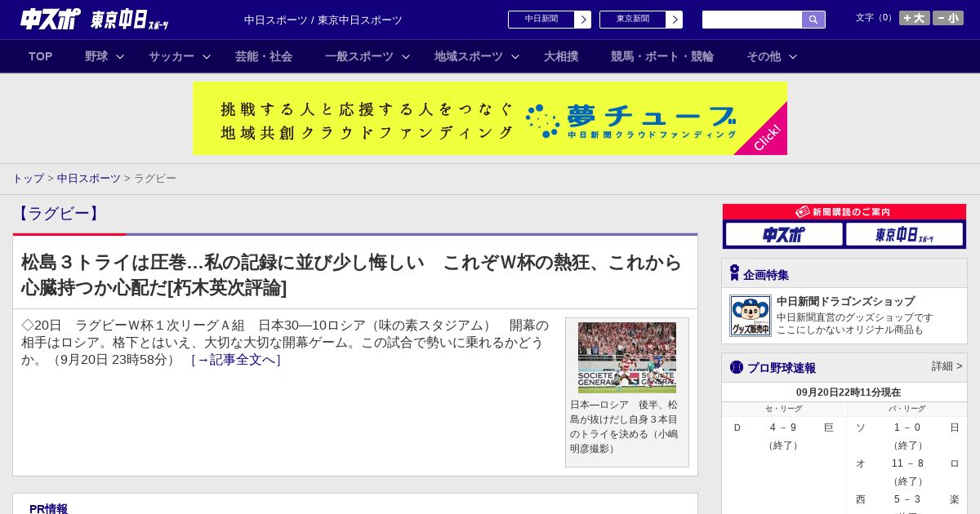This screenshot has width=980, height=514.
Task: Click the 4-9 score D vs 巨
Action: tap(783, 428)
